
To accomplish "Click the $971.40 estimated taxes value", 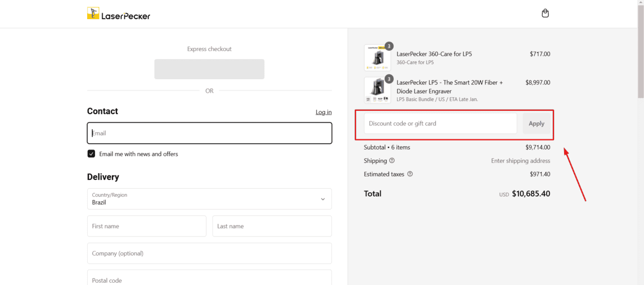I will (x=540, y=174).
